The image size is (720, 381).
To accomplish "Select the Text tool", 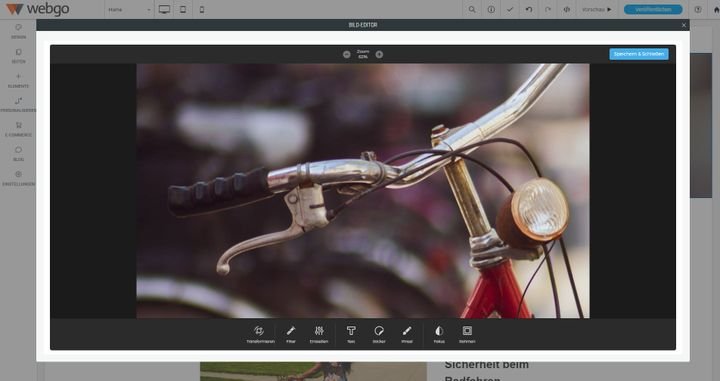I will (351, 335).
